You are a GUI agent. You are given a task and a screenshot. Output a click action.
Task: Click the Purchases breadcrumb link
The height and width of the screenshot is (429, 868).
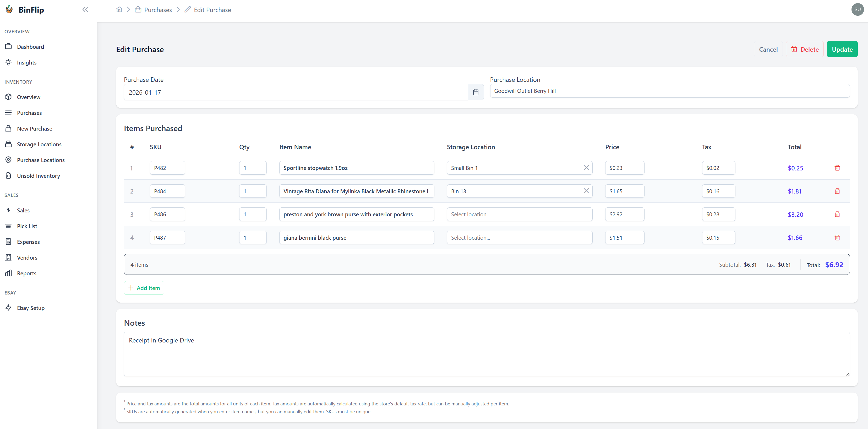coord(158,10)
